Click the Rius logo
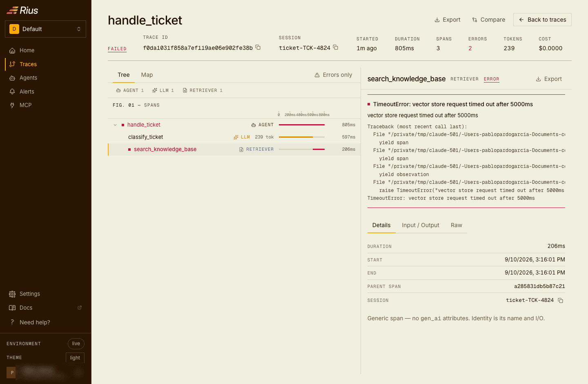The width and height of the screenshot is (588, 384). click(x=22, y=10)
